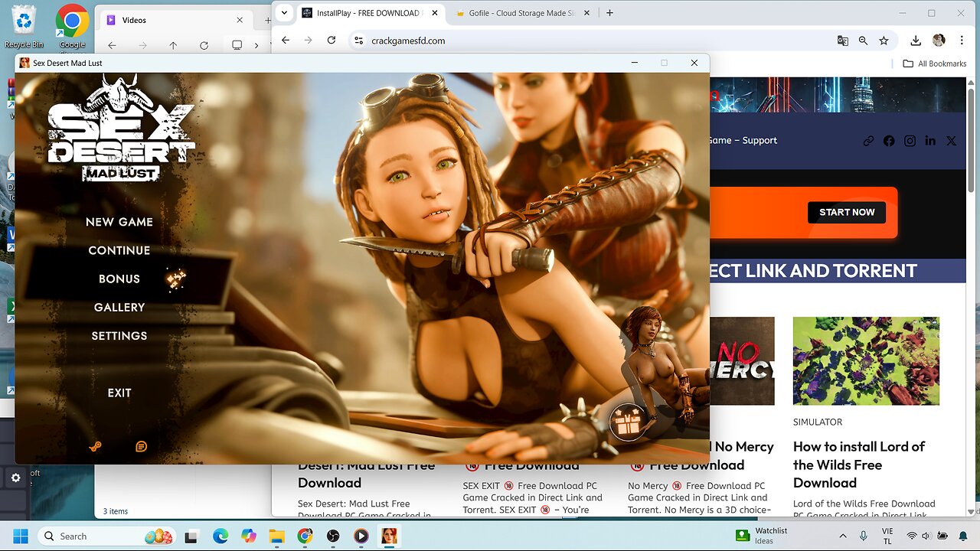980x551 pixels.
Task: Click the notification bell in system tray
Action: coord(964,536)
